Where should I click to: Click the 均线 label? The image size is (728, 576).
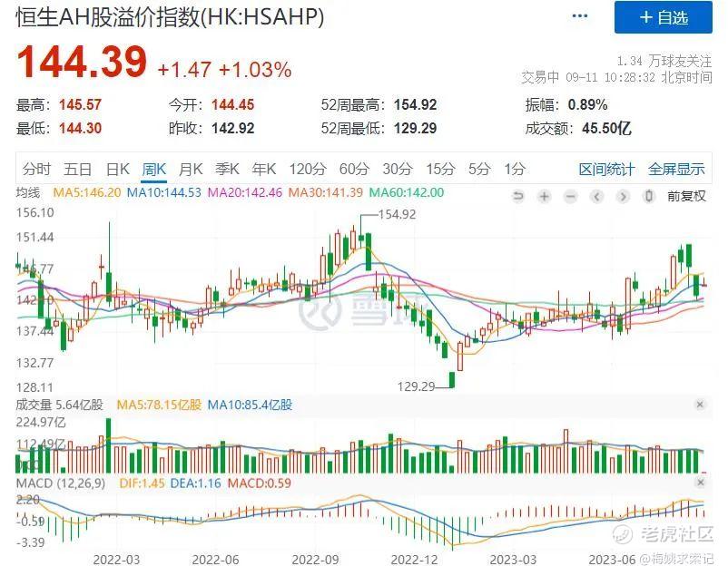(x=28, y=192)
